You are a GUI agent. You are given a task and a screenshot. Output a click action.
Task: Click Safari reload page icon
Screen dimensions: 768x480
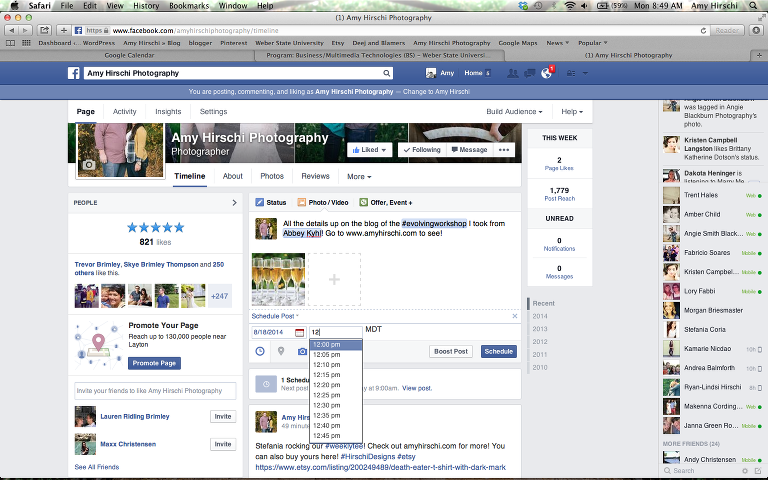tap(703, 30)
